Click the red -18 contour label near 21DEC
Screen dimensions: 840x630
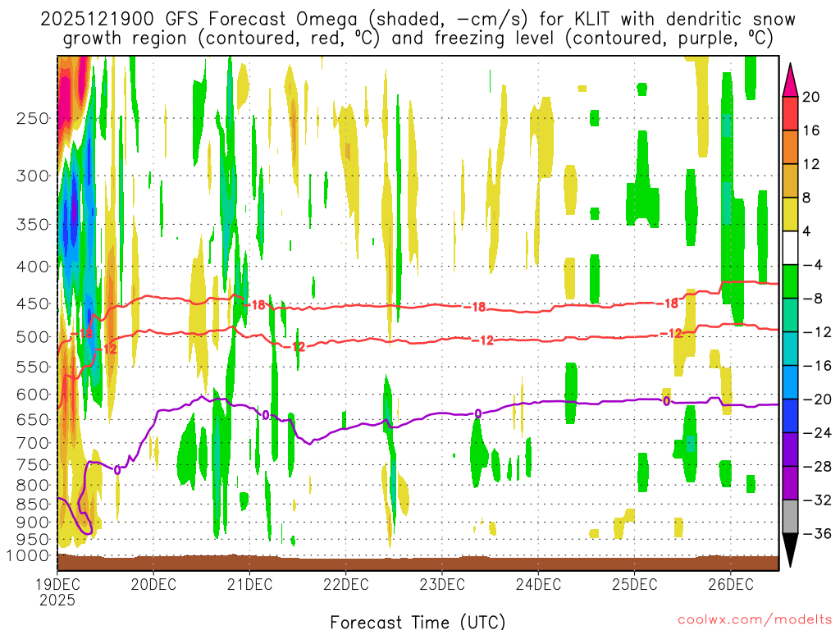point(254,305)
